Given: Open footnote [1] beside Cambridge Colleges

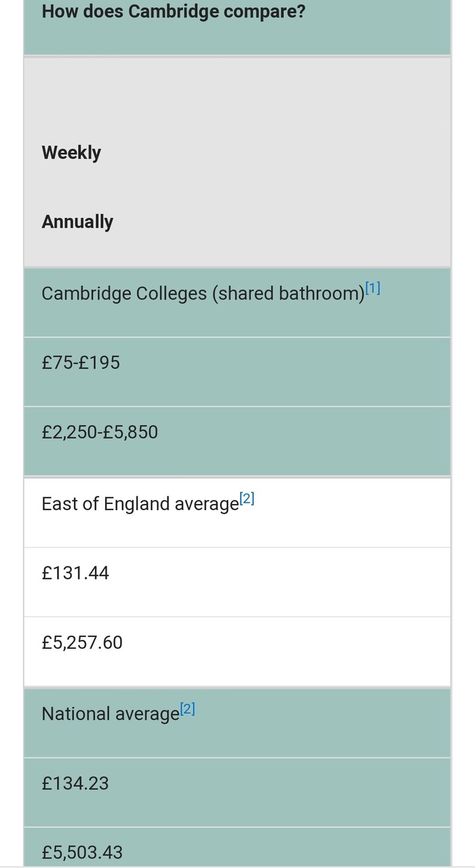Looking at the screenshot, I should (373, 289).
